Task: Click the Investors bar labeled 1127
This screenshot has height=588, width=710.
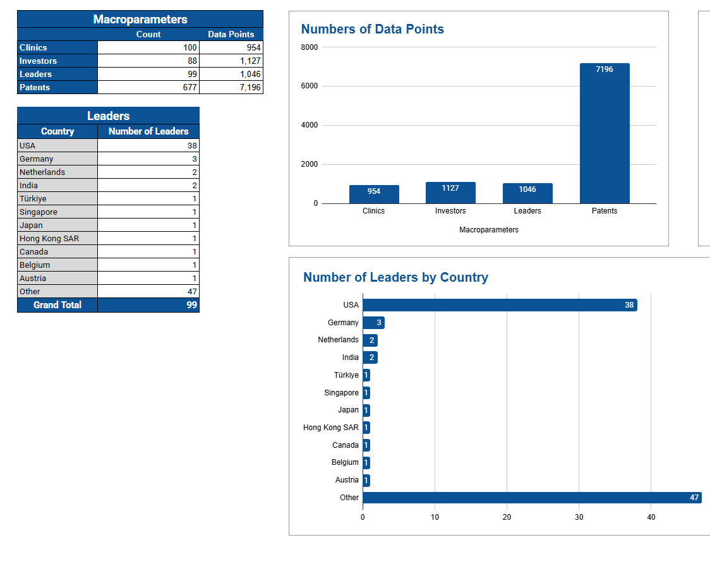Action: point(450,193)
